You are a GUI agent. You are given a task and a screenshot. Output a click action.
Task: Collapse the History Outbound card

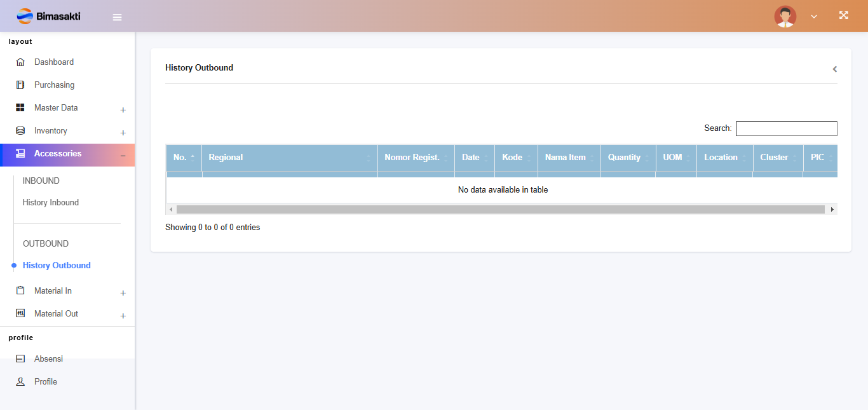tap(834, 69)
